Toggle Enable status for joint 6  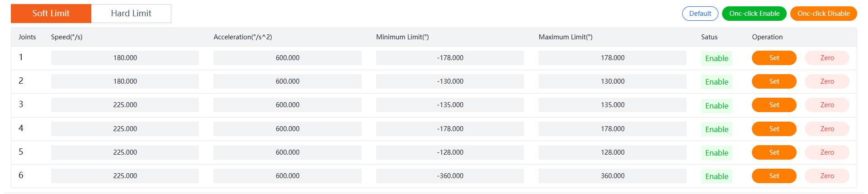coord(717,176)
